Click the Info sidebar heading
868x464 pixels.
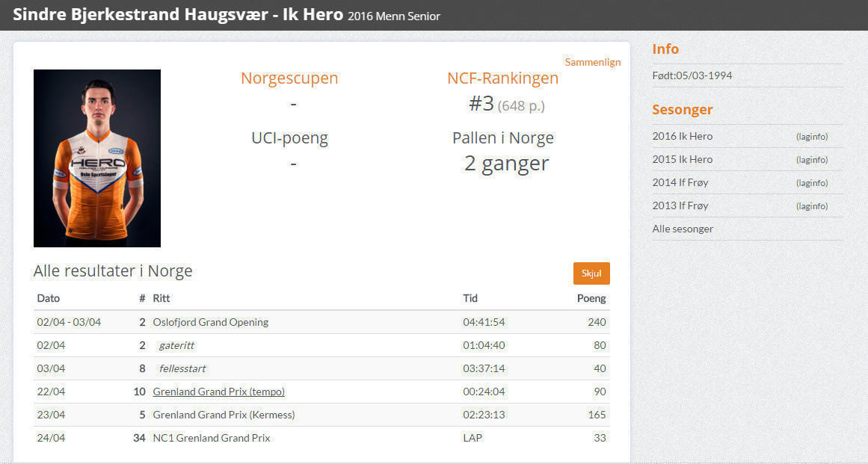[665, 49]
